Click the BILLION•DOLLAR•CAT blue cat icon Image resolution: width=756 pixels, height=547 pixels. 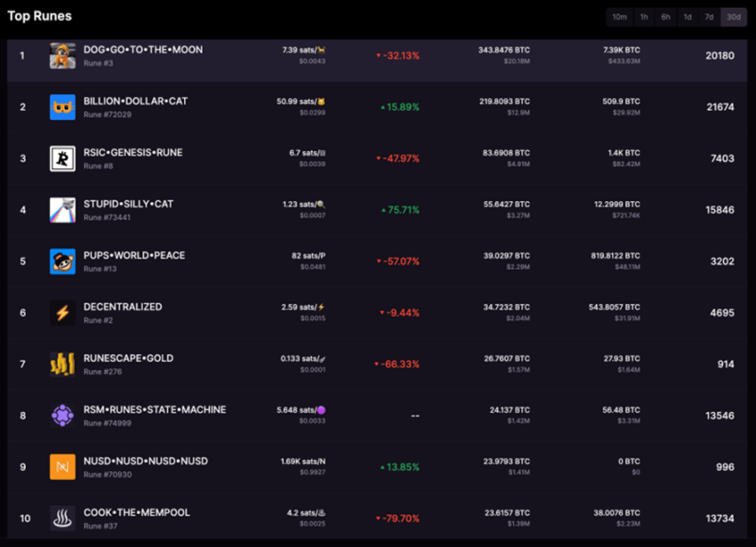coord(62,107)
